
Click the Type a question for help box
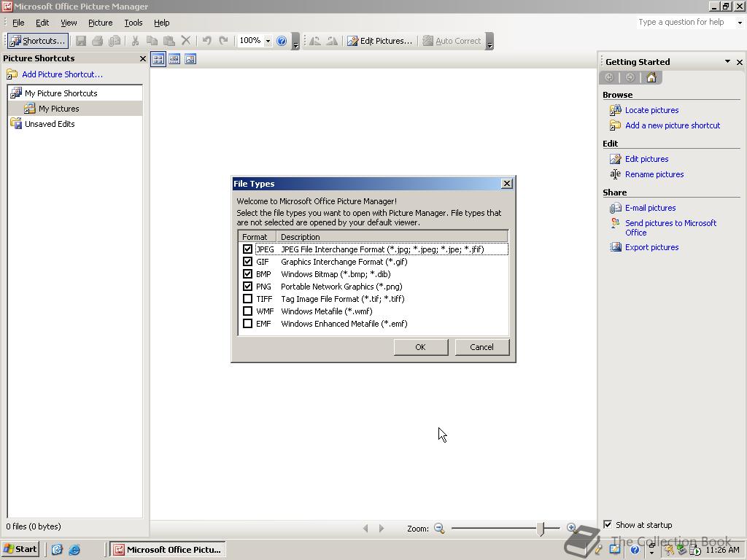[x=684, y=22]
